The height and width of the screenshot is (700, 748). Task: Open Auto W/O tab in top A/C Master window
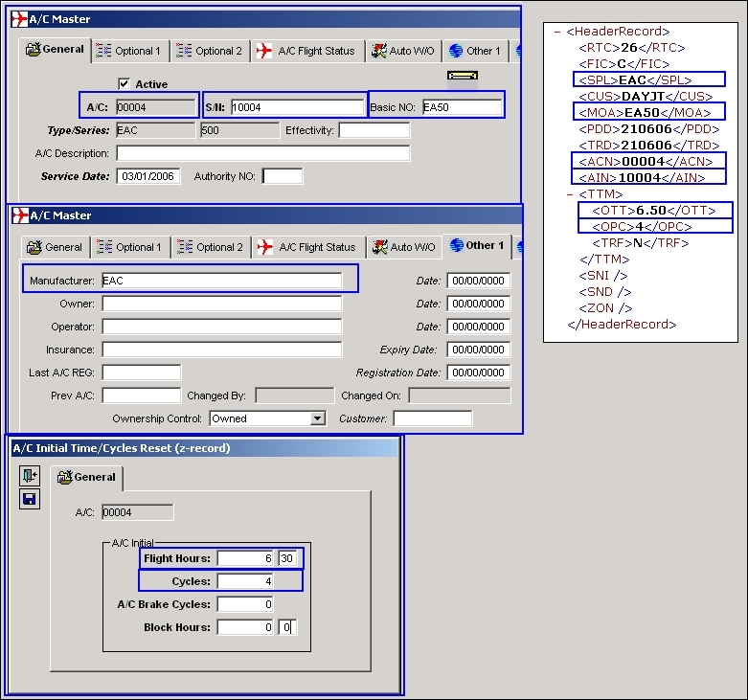[403, 51]
